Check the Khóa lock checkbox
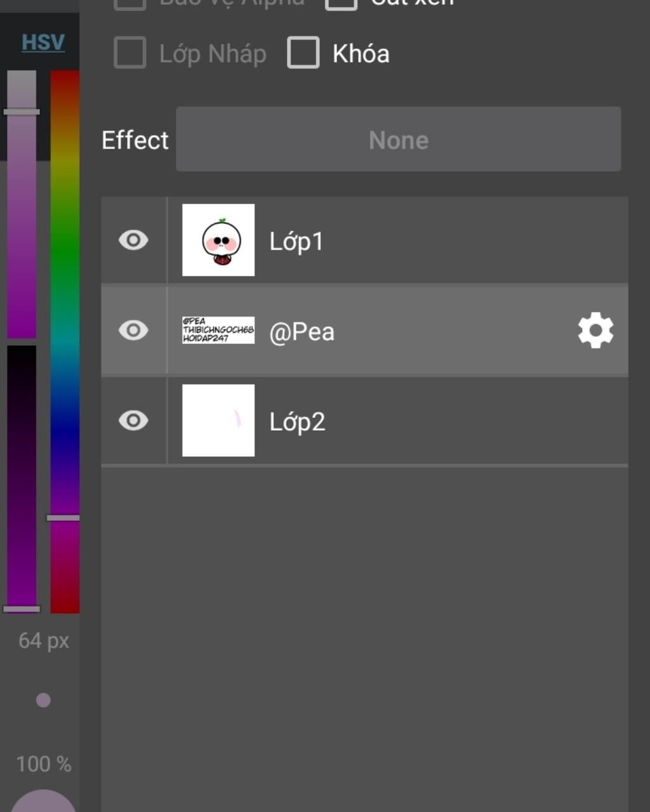This screenshot has width=650, height=812. [303, 53]
